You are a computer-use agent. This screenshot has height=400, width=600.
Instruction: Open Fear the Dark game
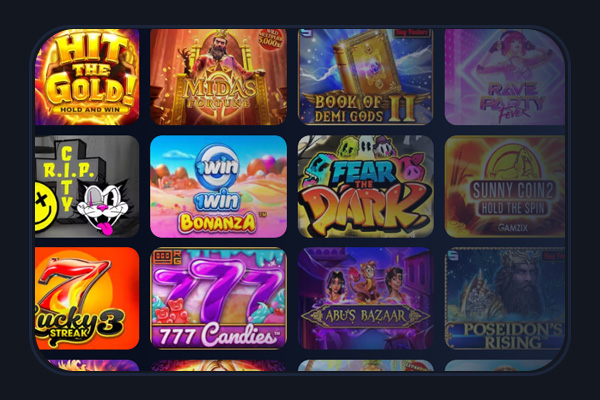click(365, 186)
